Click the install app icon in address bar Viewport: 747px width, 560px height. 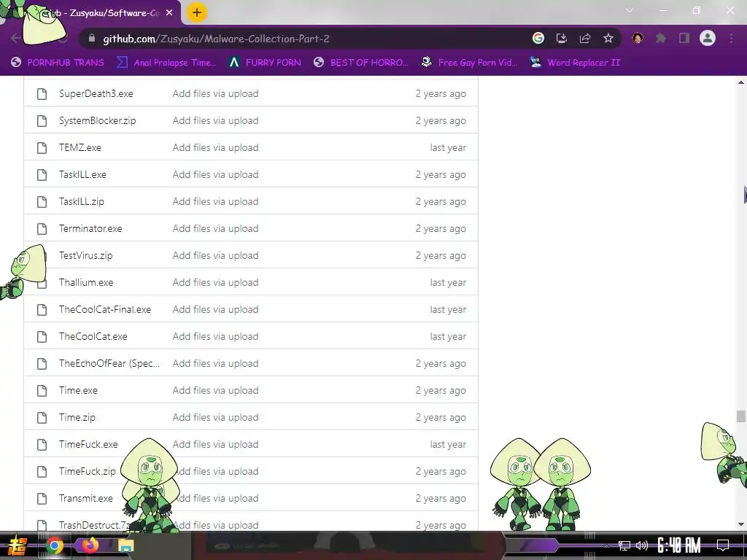(562, 39)
